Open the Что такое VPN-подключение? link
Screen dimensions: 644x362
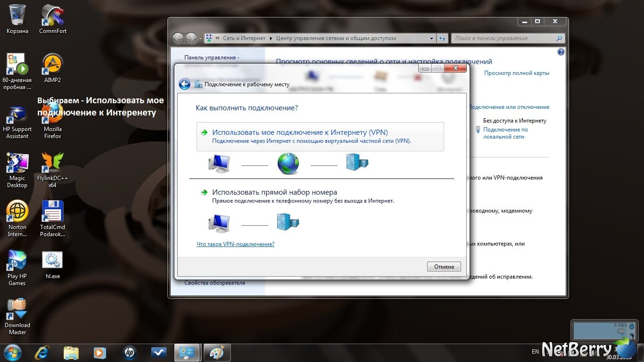[235, 244]
